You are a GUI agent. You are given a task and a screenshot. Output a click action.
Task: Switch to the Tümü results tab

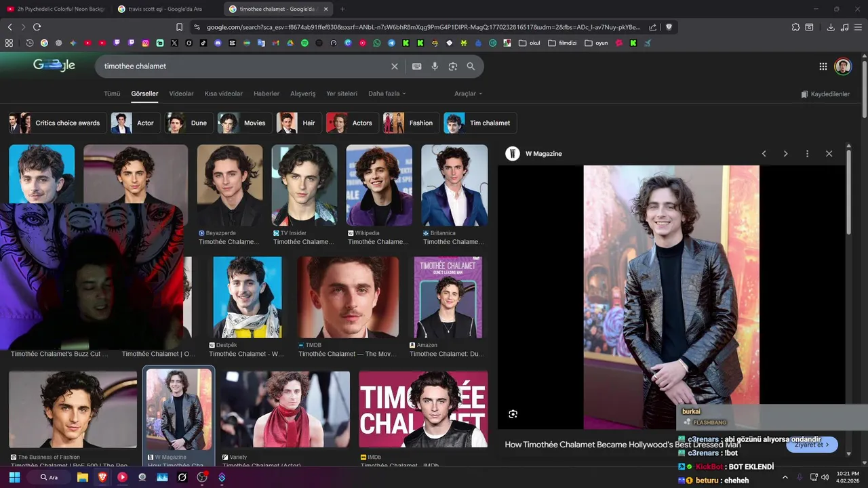pos(112,94)
